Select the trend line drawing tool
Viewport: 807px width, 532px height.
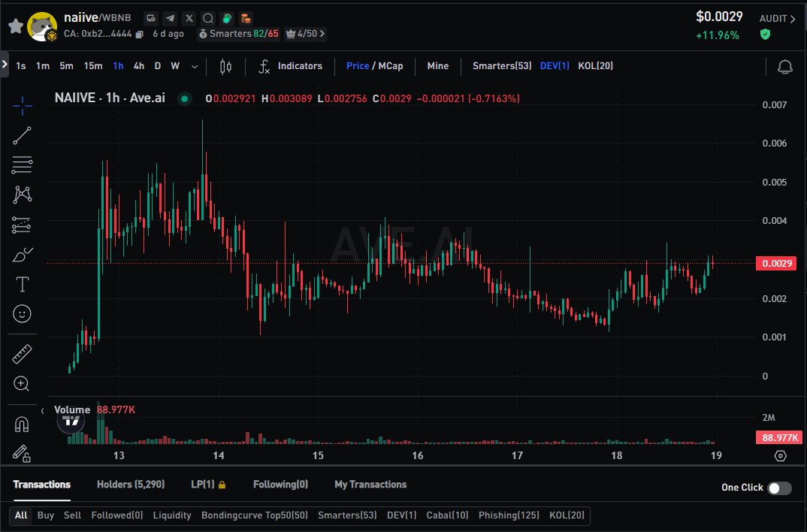coord(22,136)
